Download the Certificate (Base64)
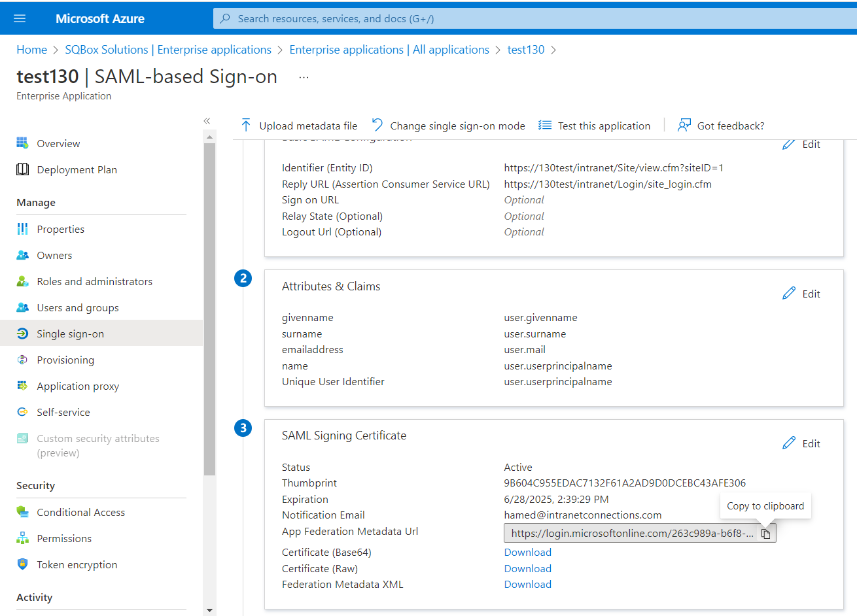 (527, 552)
